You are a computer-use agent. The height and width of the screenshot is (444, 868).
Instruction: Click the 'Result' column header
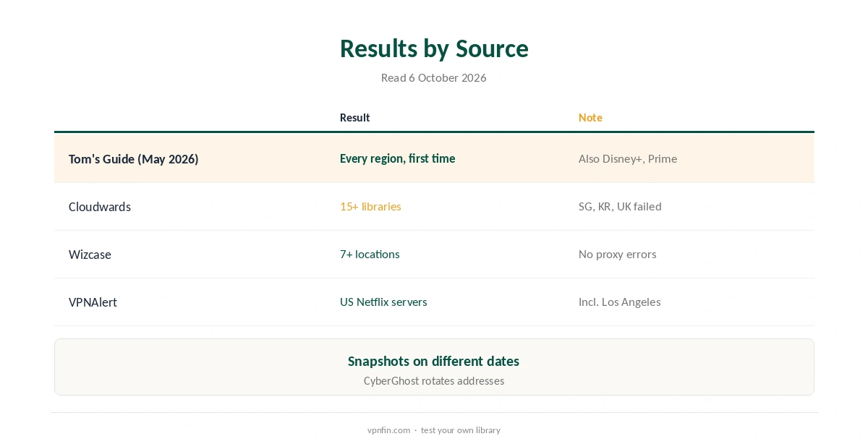tap(355, 117)
